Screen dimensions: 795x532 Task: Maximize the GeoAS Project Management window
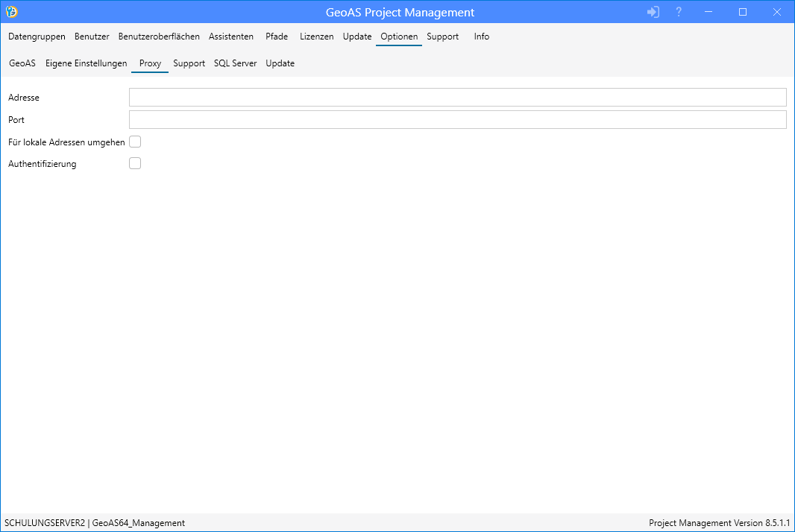click(x=743, y=12)
